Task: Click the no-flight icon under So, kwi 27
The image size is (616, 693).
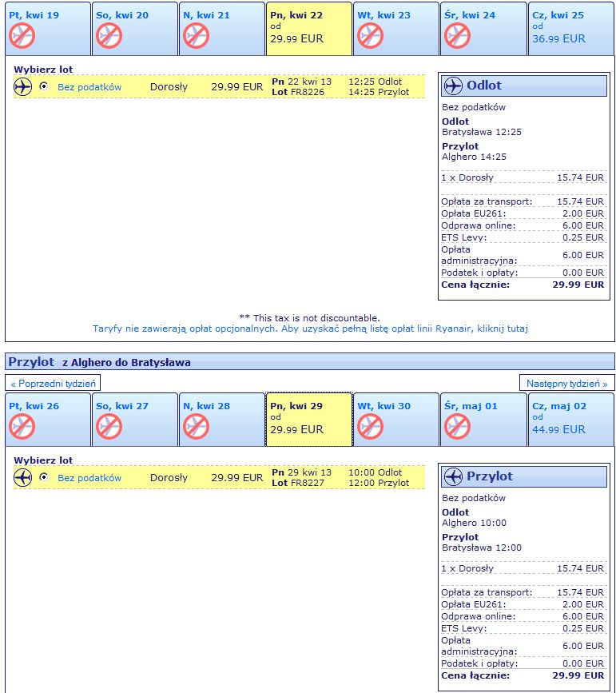Action: point(109,427)
